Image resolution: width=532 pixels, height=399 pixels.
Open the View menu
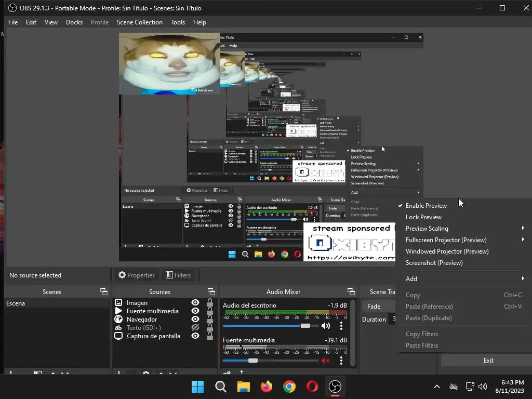tap(51, 22)
